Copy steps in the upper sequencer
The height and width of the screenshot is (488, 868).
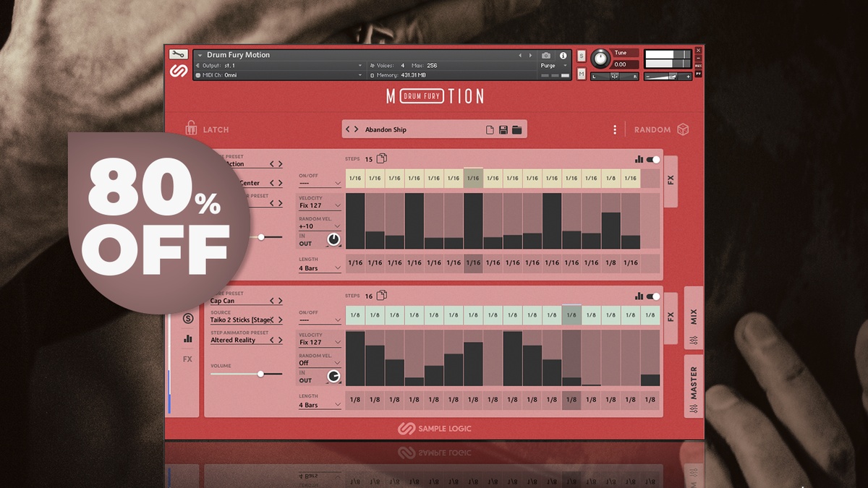point(382,159)
